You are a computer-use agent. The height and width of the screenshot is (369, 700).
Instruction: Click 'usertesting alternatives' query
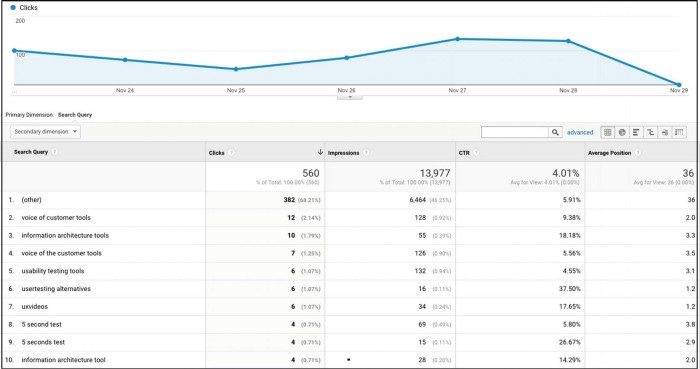[56, 289]
